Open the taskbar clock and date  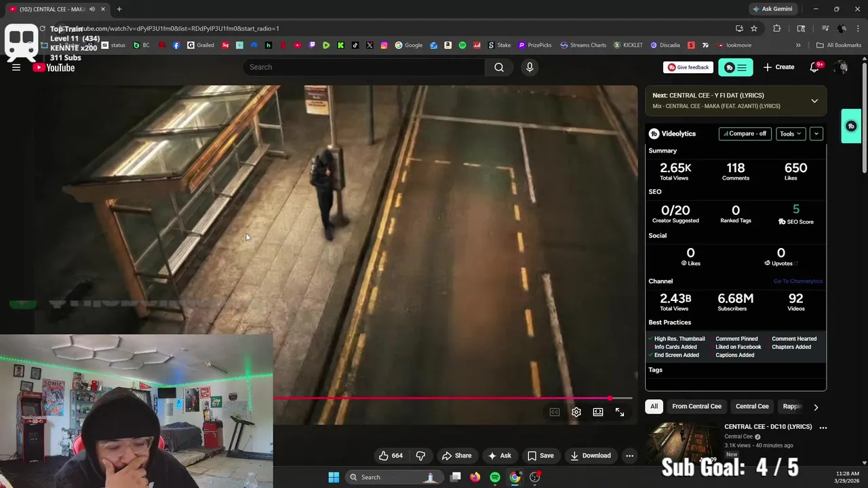click(x=848, y=477)
